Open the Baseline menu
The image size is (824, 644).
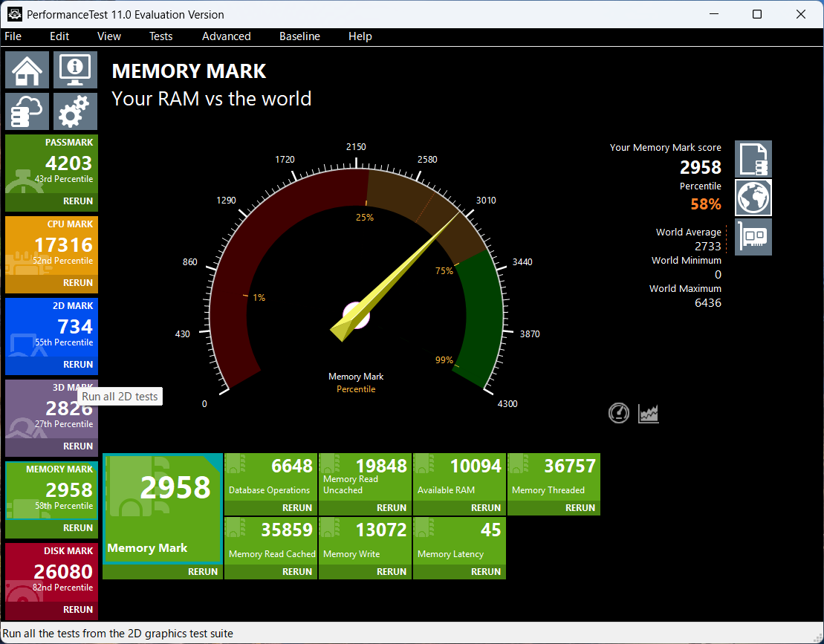coord(299,36)
